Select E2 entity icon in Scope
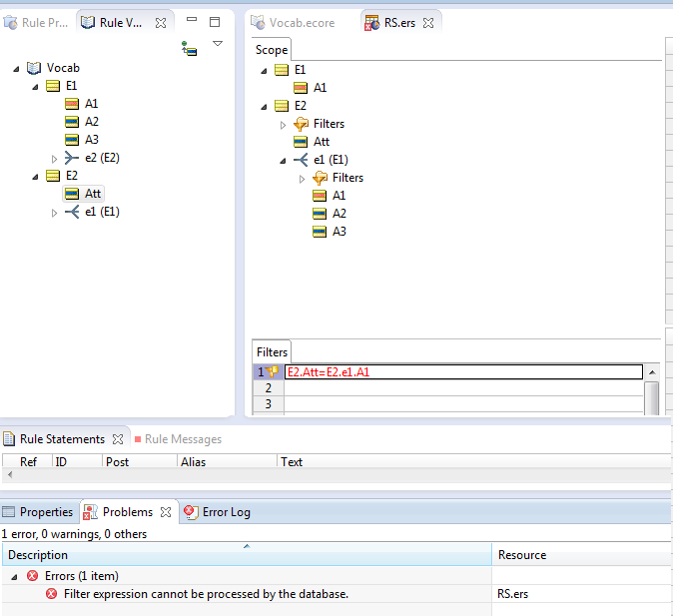The width and height of the screenshot is (673, 616). coord(282,106)
